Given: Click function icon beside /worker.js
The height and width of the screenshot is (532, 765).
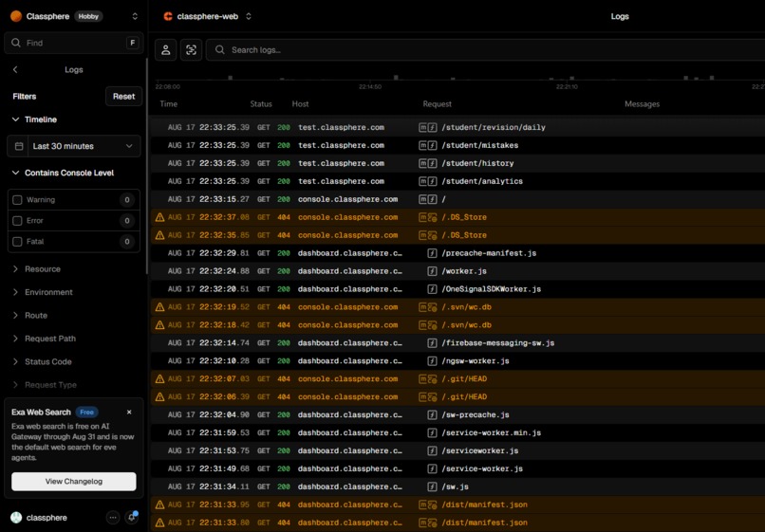Looking at the screenshot, I should pos(432,271).
